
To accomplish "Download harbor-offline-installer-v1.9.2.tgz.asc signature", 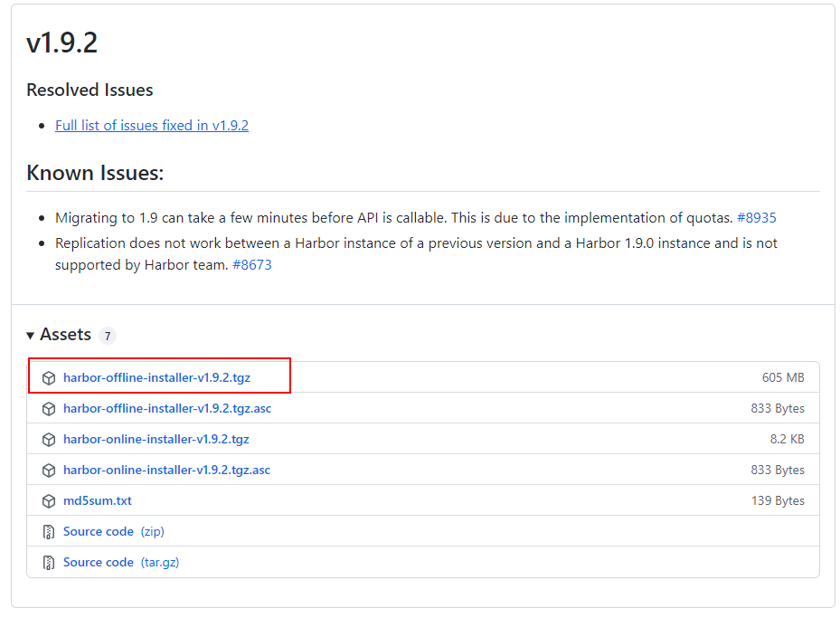I will tap(167, 408).
